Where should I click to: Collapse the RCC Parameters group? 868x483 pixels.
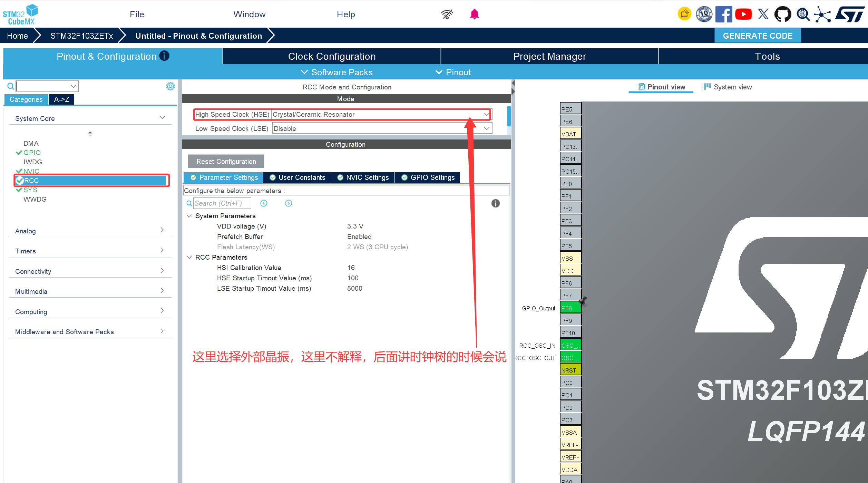pos(189,257)
